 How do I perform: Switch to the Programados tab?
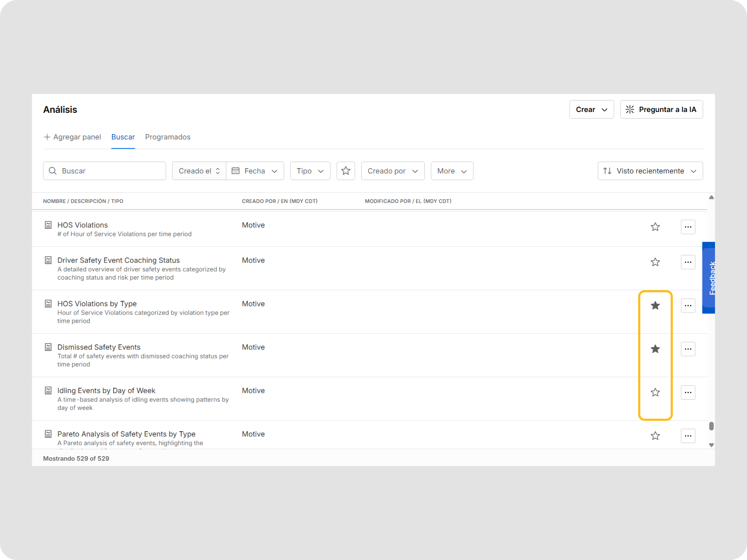point(168,137)
